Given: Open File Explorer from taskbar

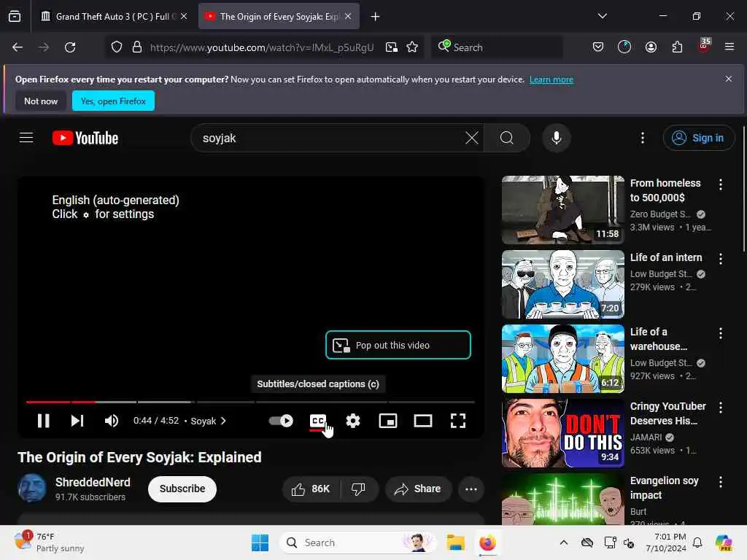Looking at the screenshot, I should point(455,542).
